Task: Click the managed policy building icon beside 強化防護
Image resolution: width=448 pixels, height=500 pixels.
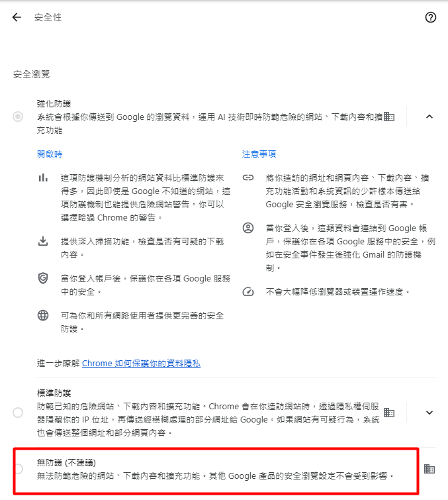Action: (388, 117)
